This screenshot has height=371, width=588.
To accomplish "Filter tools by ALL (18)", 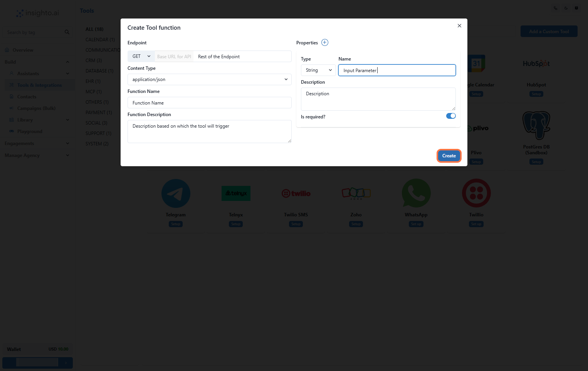I will click(x=94, y=29).
